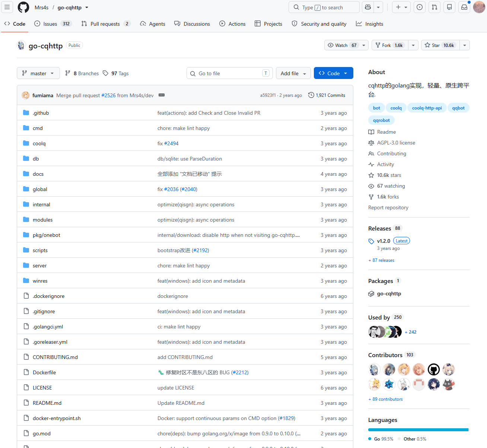Screen dimensions: 487x448
Task: Open the GitHub-logo contributor avatar
Action: (434, 369)
